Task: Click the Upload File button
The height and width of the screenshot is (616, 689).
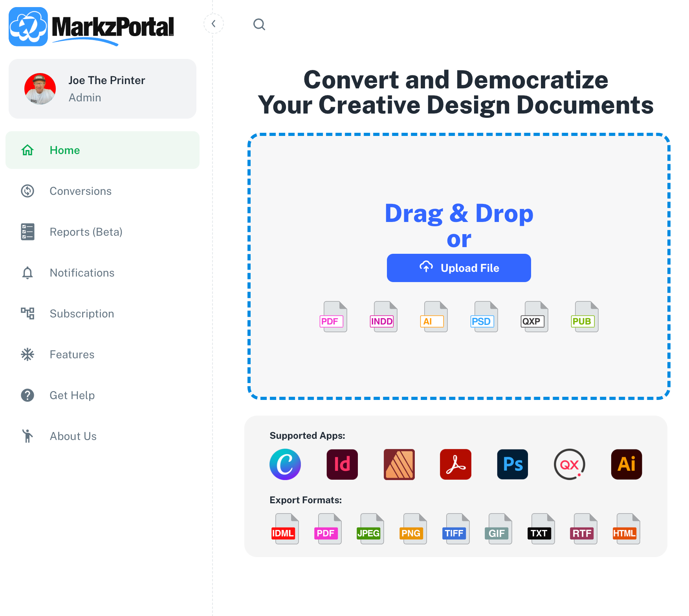Action: coord(459,268)
